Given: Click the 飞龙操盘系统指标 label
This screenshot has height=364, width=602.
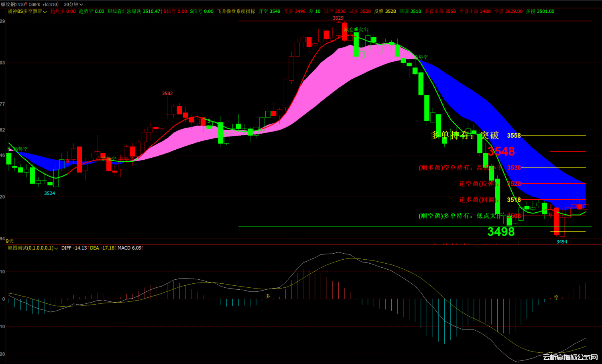Looking at the screenshot, I should (x=236, y=11).
